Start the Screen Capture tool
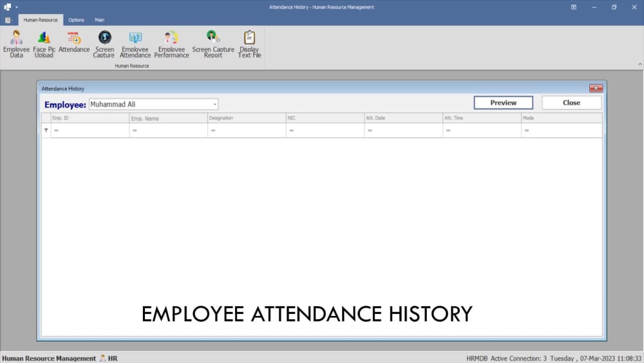 click(104, 44)
